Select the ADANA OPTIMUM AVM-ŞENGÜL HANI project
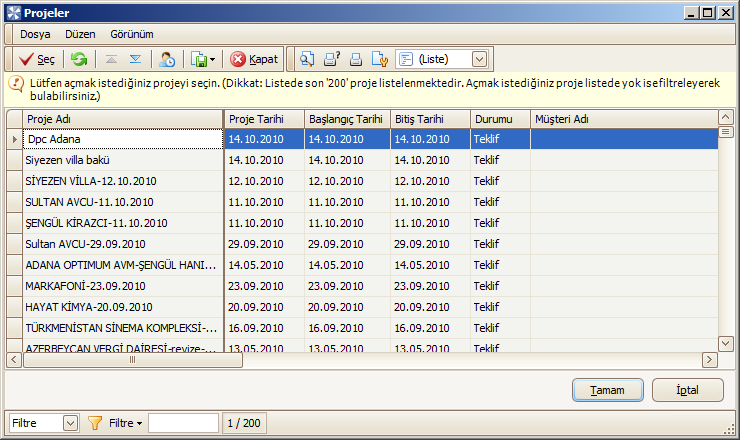The image size is (740, 440). coord(123,265)
